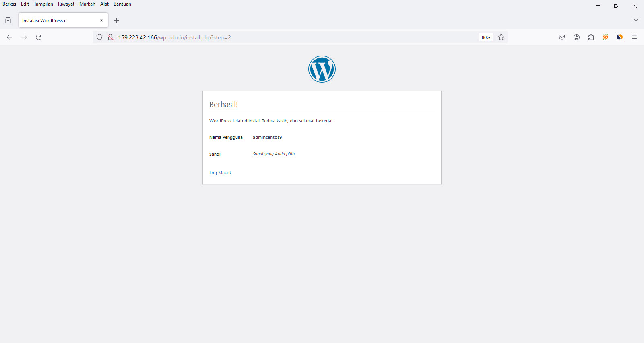Open the Berkas menu
This screenshot has width=644, height=343.
(x=9, y=4)
